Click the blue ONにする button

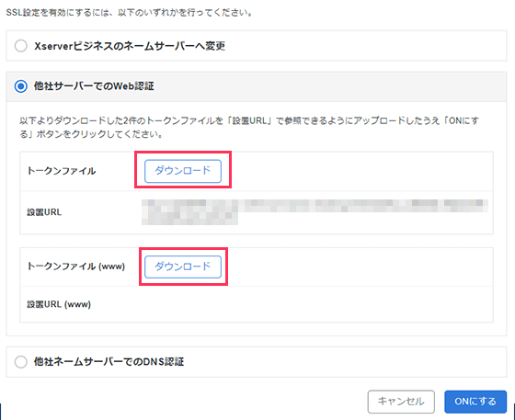pos(475,402)
